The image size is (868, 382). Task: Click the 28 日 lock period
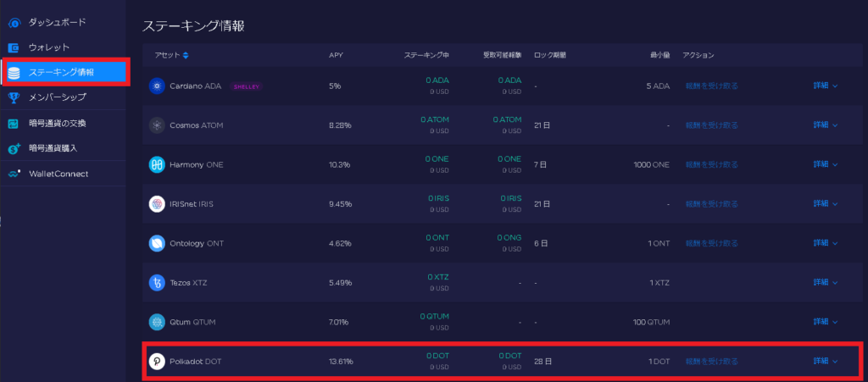[543, 362]
